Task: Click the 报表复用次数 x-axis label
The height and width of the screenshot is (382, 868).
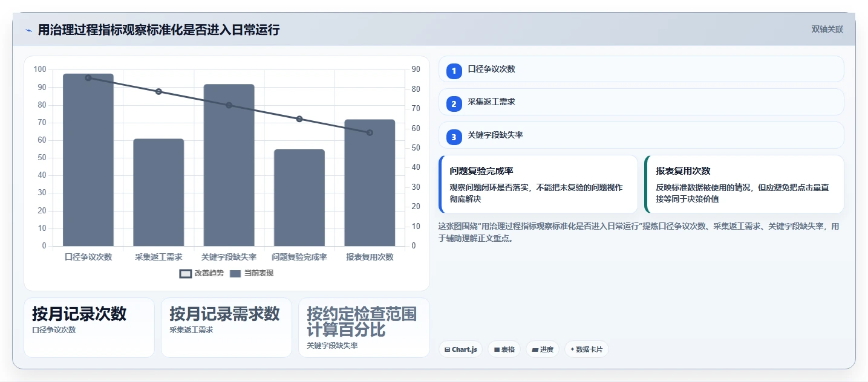Action: (370, 257)
